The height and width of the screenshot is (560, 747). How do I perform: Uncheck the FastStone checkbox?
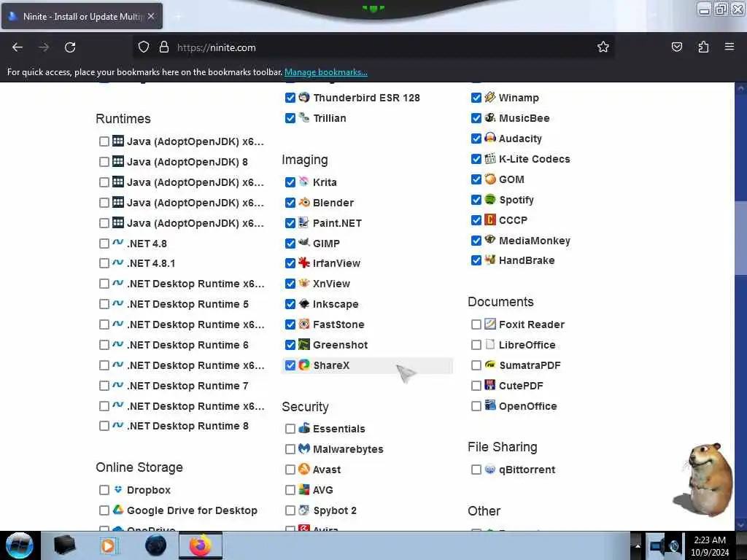pyautogui.click(x=290, y=324)
